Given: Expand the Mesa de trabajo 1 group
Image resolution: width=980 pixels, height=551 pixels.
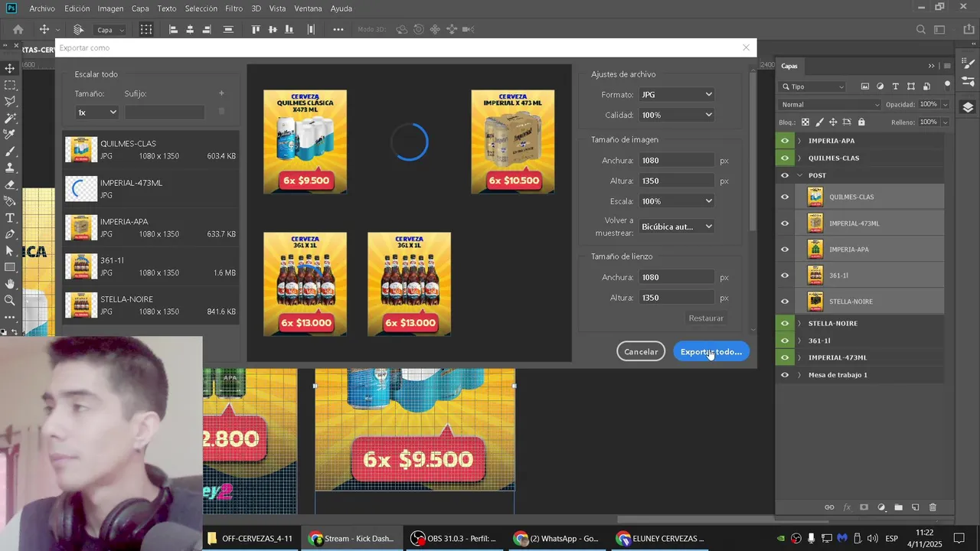Looking at the screenshot, I should tap(799, 375).
